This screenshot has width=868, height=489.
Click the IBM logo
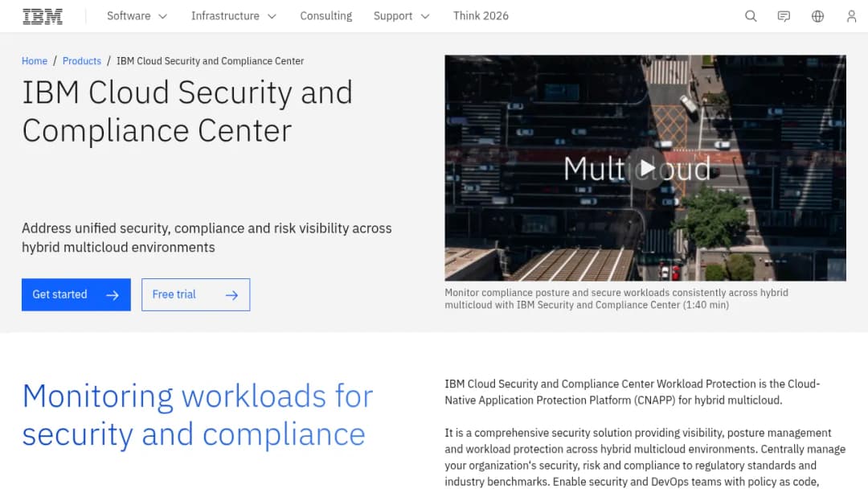pos(43,16)
